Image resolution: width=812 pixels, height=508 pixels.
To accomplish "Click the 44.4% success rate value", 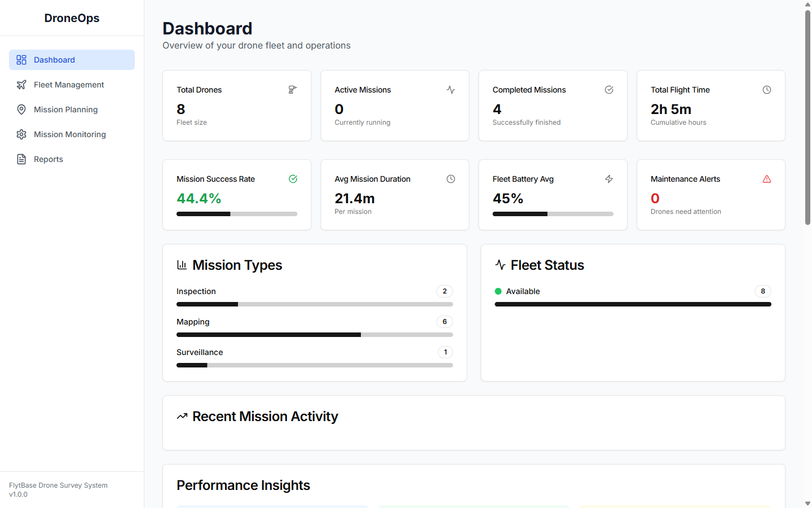I will 198,198.
